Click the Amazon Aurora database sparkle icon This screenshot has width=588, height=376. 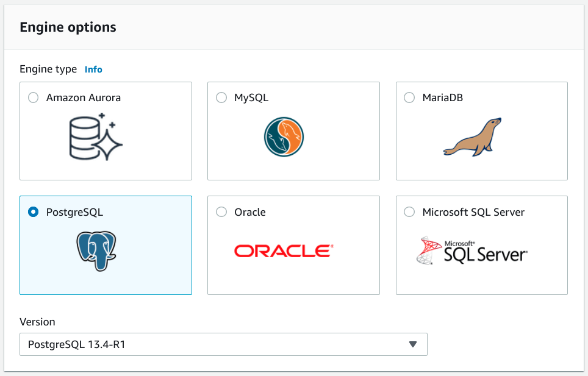[x=96, y=136]
